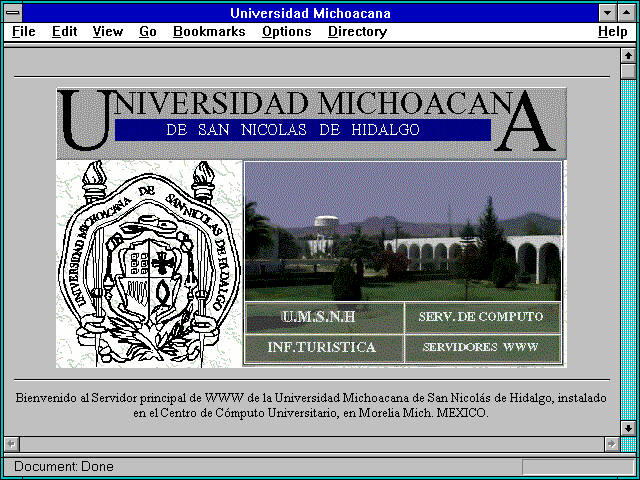Open the window control menu box
The width and height of the screenshot is (640, 480).
pos(13,13)
